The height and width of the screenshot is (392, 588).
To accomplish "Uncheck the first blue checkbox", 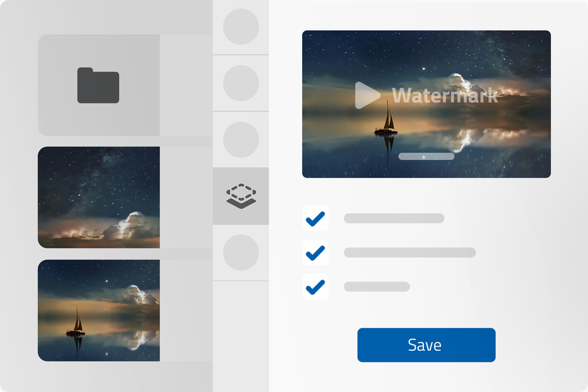I will [x=315, y=218].
